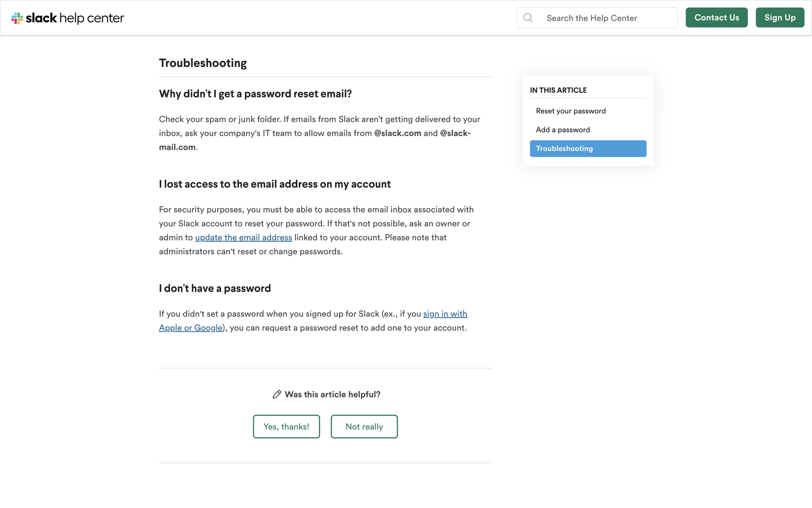Viewport: 812px width, 508px height.
Task: Click the "Why didn't I get a password reset email?" heading
Action: pos(255,94)
